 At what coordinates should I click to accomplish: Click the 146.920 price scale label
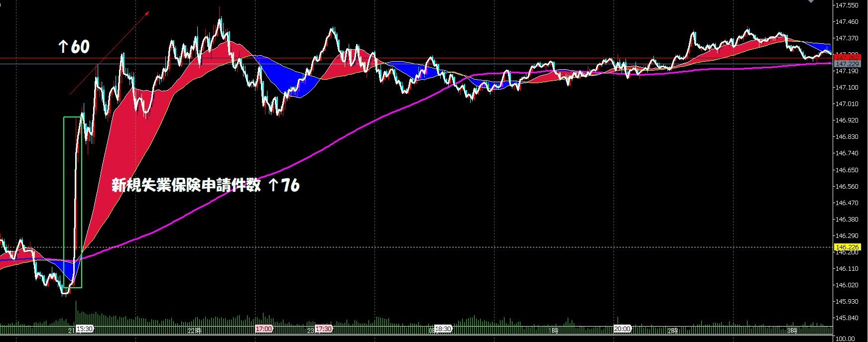coord(847,120)
